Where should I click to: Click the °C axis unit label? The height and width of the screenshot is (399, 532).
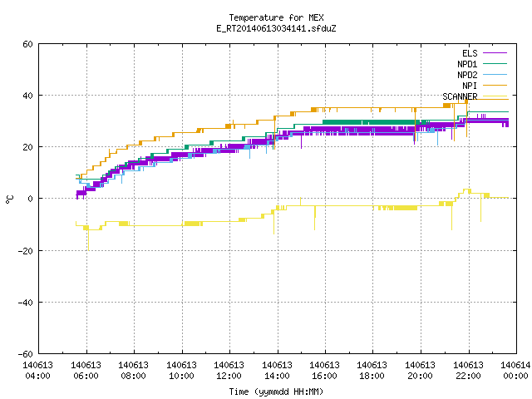click(x=9, y=199)
